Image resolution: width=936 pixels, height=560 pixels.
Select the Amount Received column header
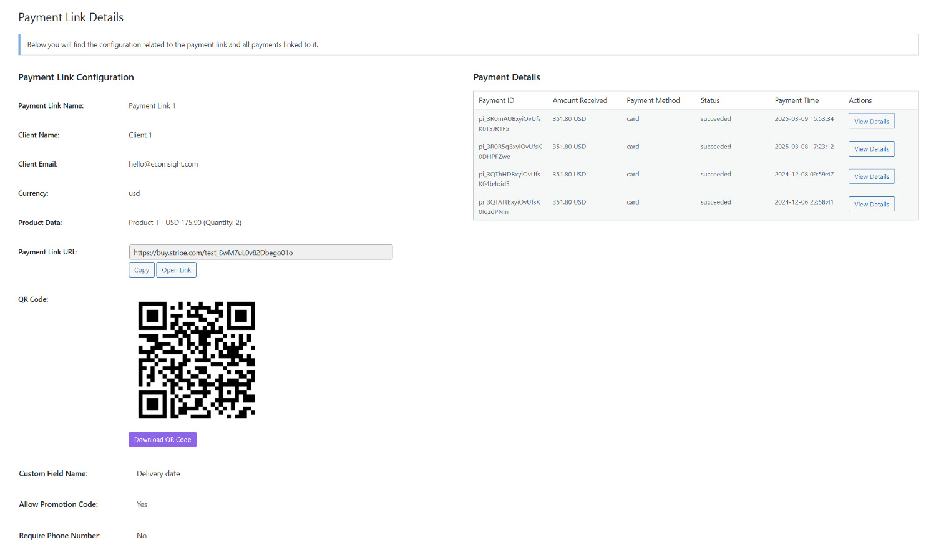click(580, 100)
